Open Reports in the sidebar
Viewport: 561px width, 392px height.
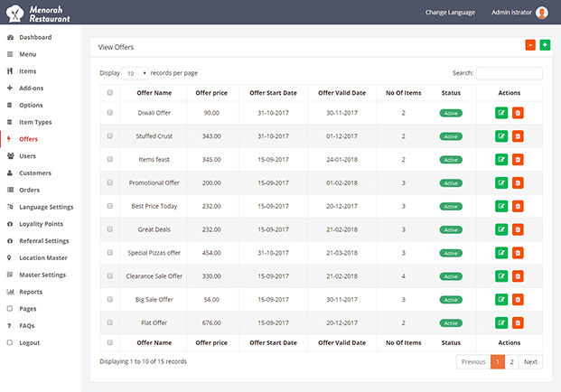[31, 292]
